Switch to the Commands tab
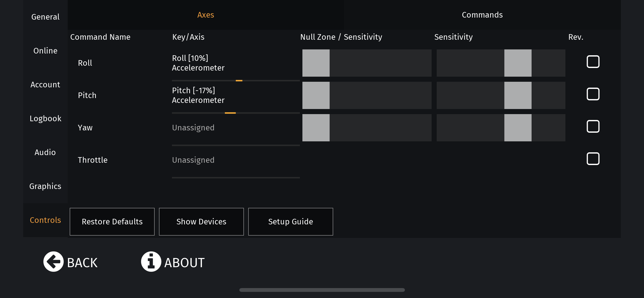Viewport: 644px width, 298px height. [482, 15]
